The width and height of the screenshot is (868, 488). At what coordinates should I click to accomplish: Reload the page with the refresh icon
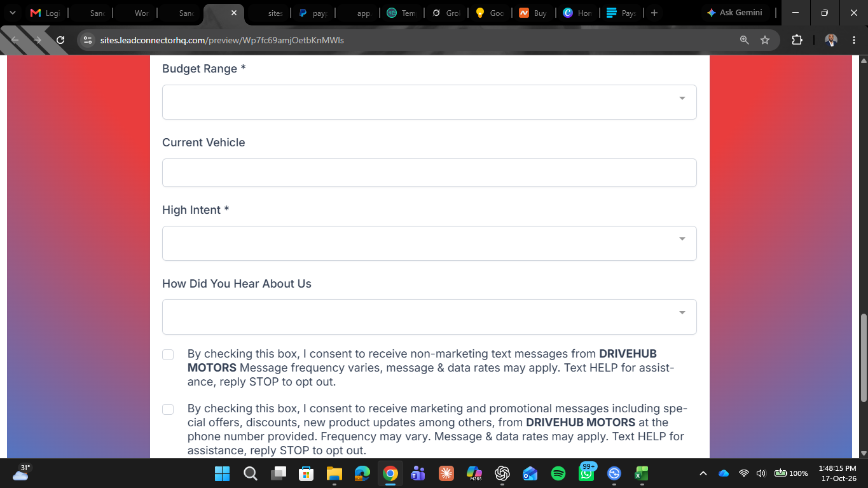[x=60, y=40]
